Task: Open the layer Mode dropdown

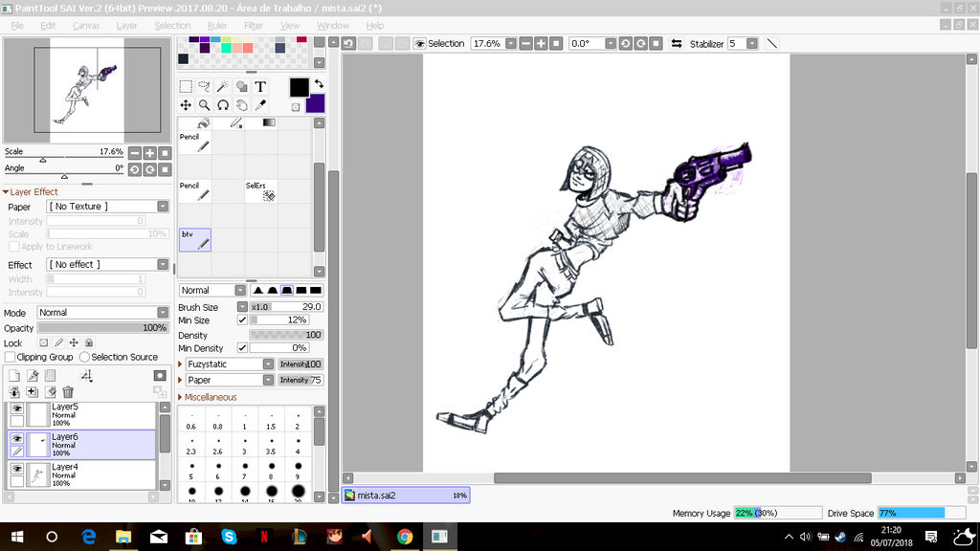Action: point(161,312)
